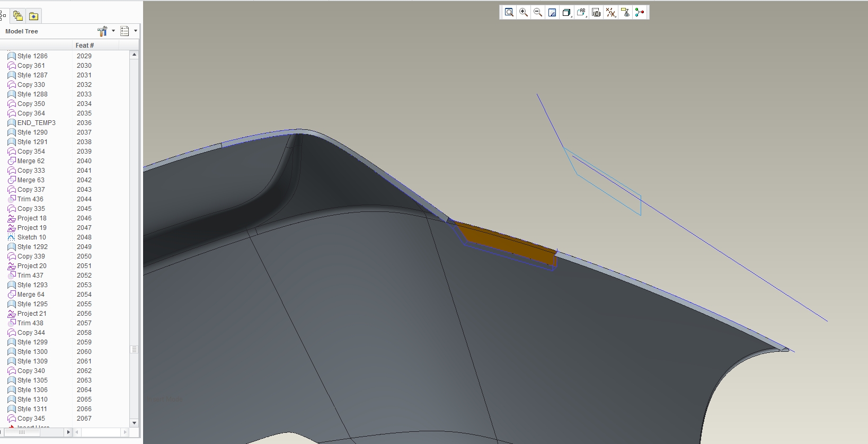Click the Feat # column header
The width and height of the screenshot is (868, 444).
[x=85, y=46]
